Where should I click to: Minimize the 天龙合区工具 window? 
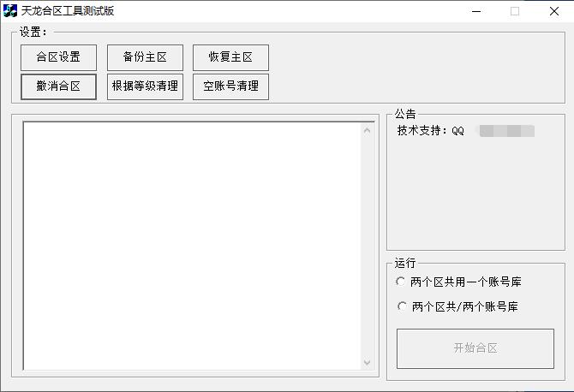(475, 11)
